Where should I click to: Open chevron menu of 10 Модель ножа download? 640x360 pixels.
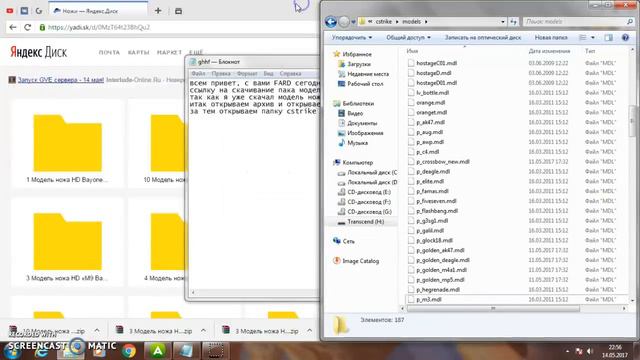coord(97,331)
